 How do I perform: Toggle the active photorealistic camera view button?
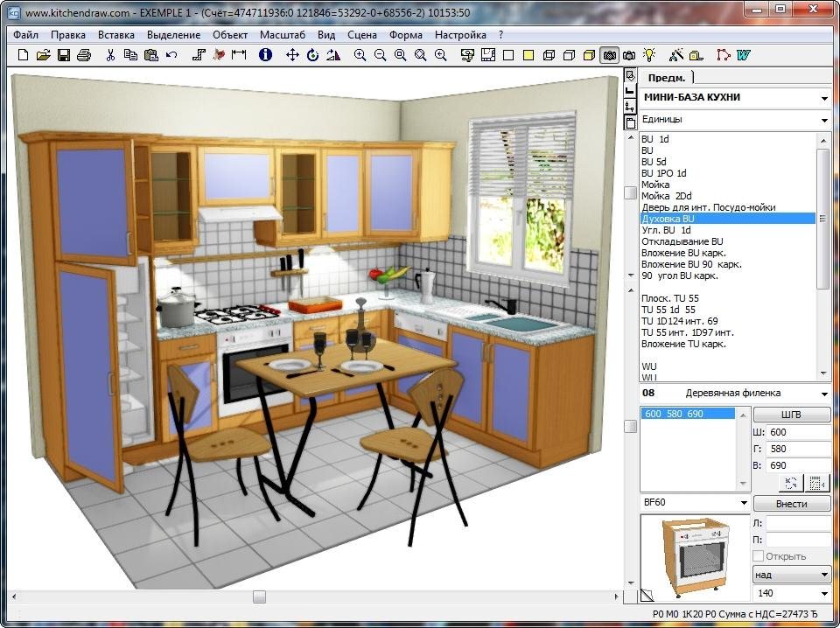pos(609,55)
